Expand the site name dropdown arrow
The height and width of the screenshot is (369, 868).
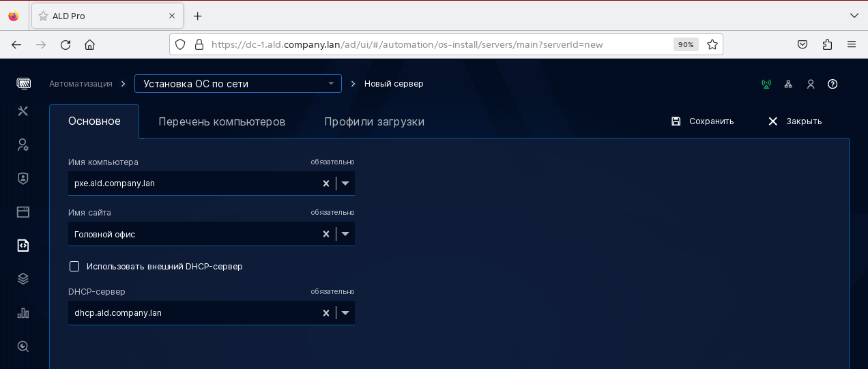345,234
